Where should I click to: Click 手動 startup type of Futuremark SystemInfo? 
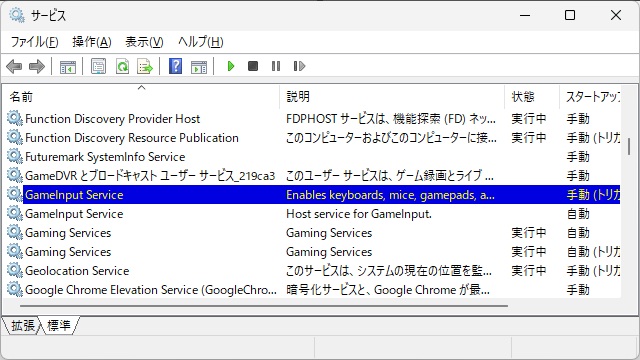[578, 157]
